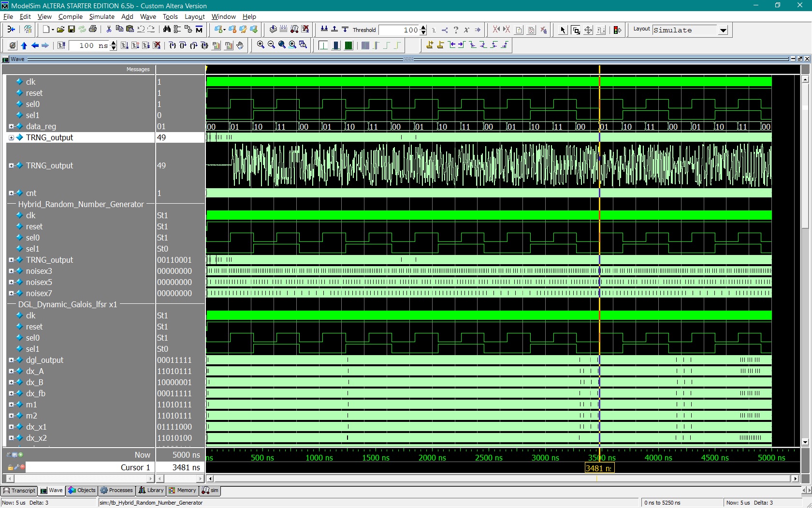This screenshot has height=508, width=812.
Task: Select the cursor arrow Select Mode tool
Action: (562, 30)
